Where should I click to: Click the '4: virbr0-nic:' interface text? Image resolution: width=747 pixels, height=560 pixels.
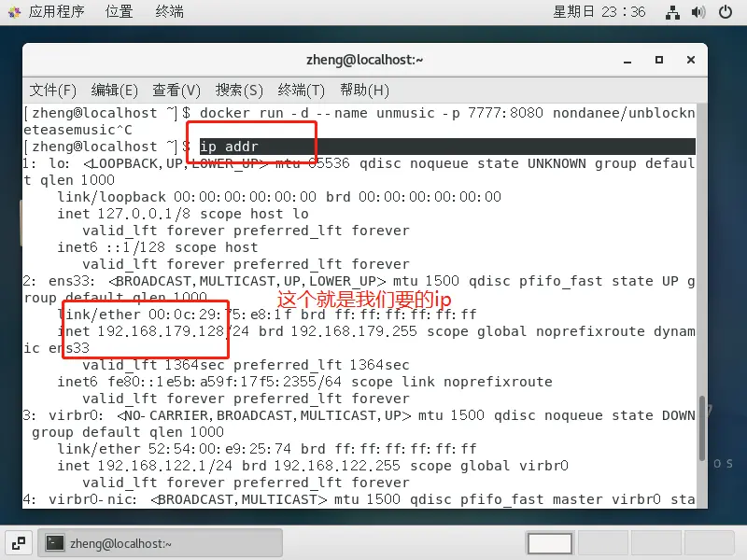pos(80,499)
